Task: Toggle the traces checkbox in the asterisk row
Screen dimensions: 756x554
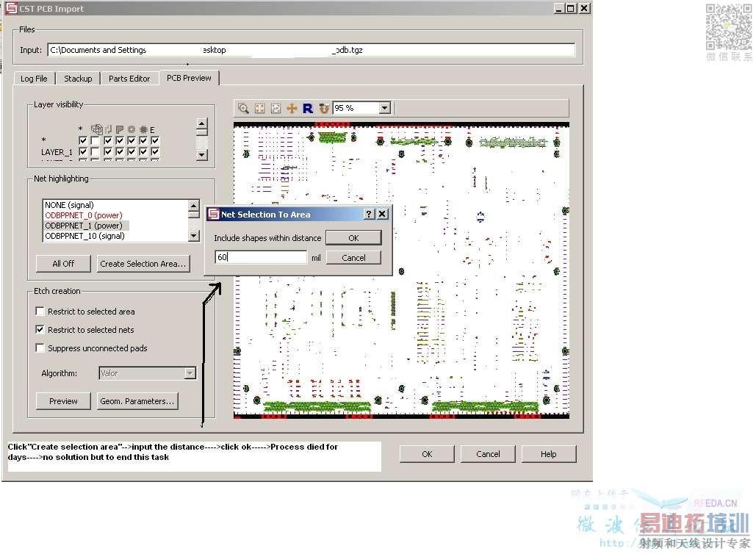Action: (108, 140)
